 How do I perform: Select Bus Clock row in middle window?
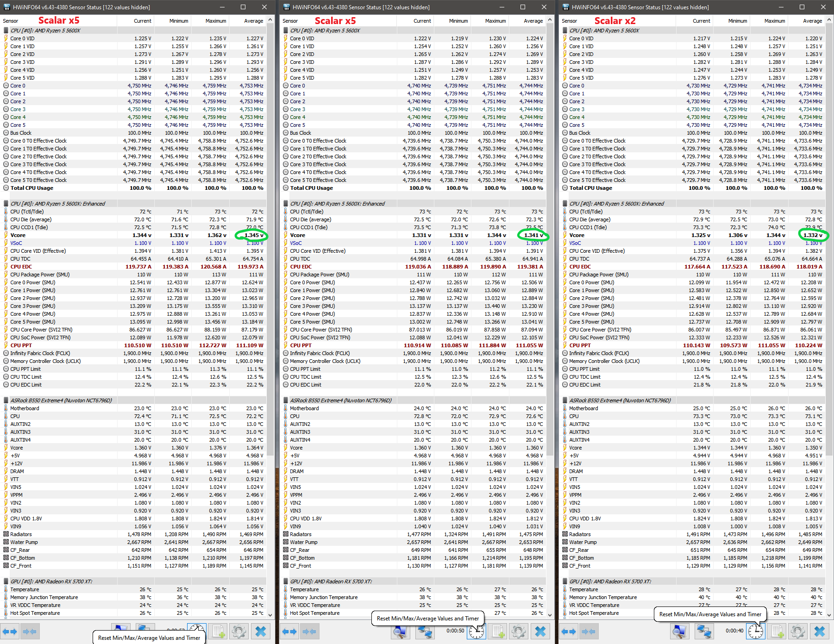(x=414, y=133)
